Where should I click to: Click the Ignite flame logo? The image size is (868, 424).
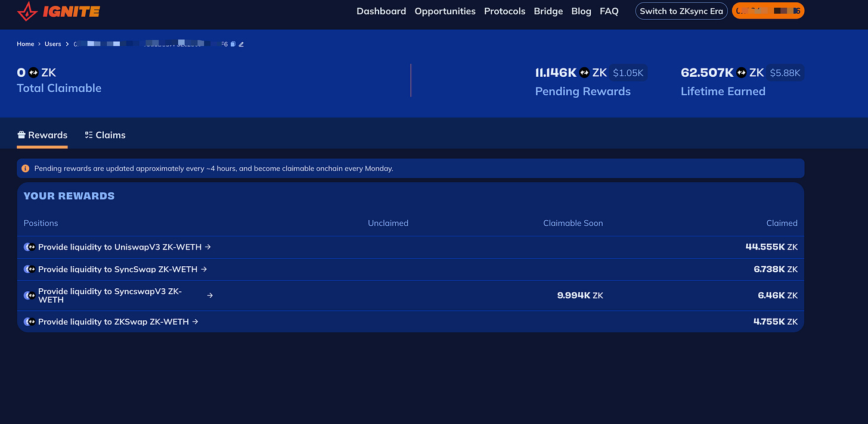26,11
